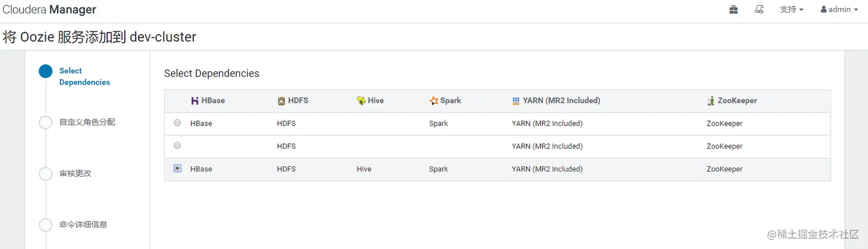Click Spark cell in first dependency row
Image resolution: width=868 pixels, height=249 pixels.
(x=439, y=123)
